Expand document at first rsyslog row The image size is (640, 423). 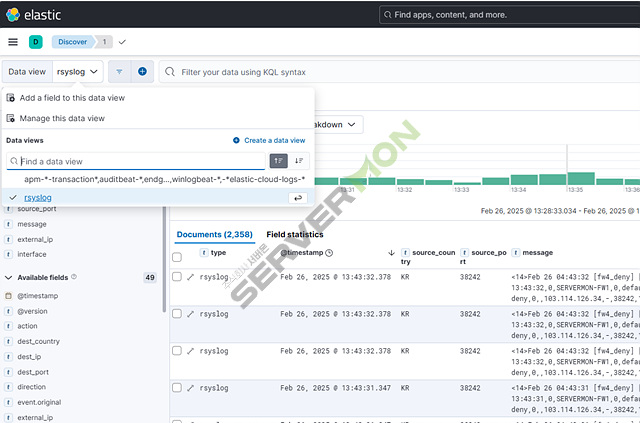190,277
